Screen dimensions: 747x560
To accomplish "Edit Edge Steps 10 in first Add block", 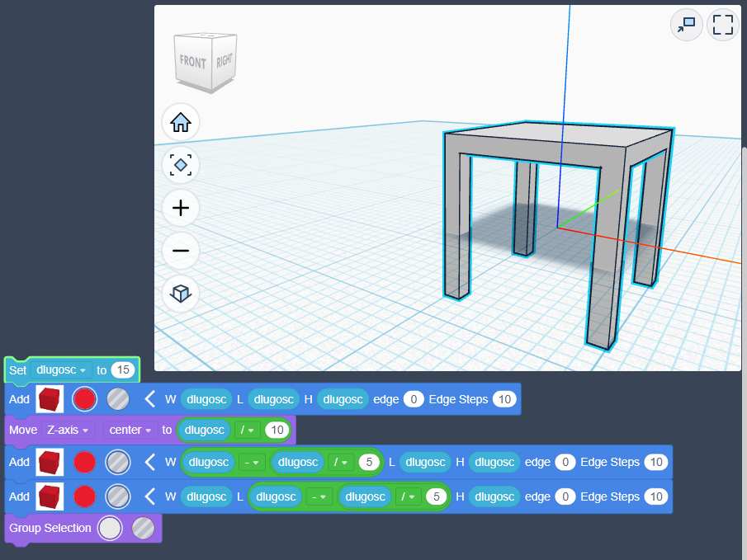I will point(504,399).
